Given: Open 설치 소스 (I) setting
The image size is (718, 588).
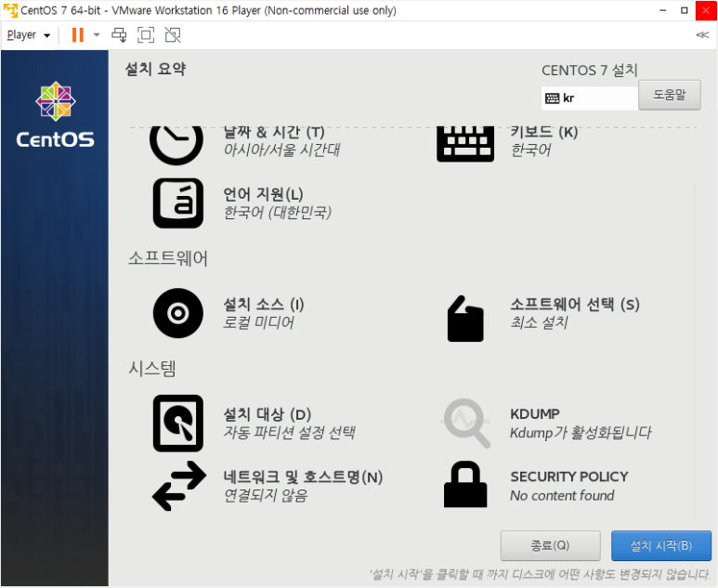Looking at the screenshot, I should pos(263,305).
